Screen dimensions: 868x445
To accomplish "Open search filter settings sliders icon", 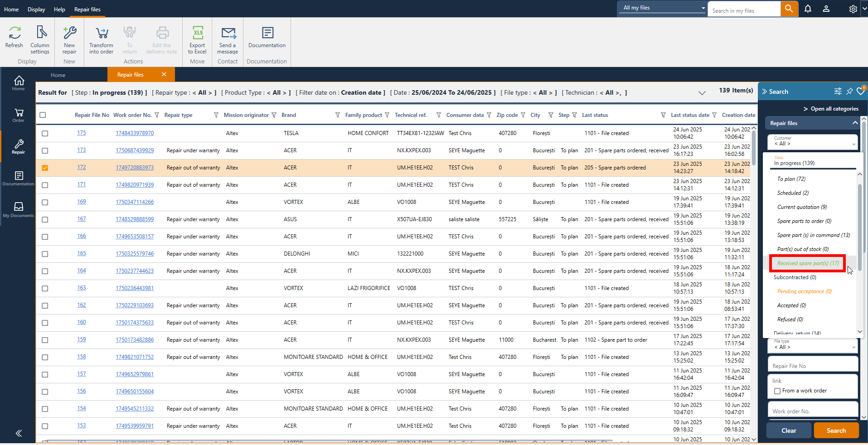I will (838, 92).
